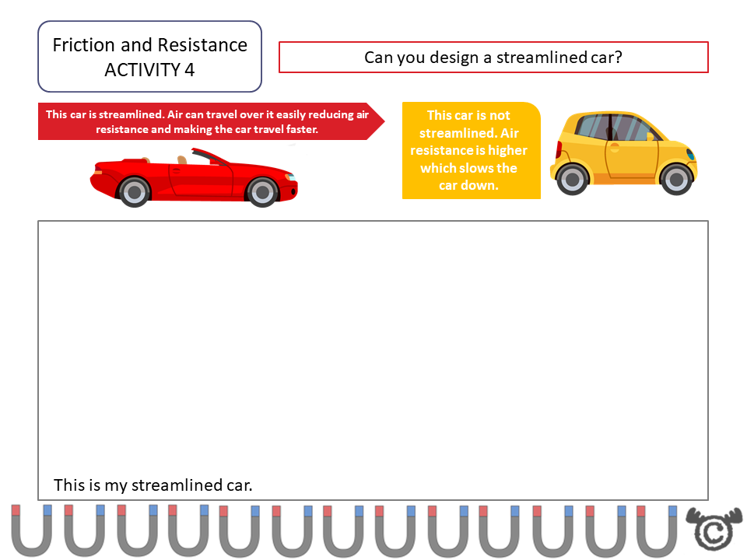Click the yellow speech bubble callout
This screenshot has width=747, height=560.
pos(471,150)
